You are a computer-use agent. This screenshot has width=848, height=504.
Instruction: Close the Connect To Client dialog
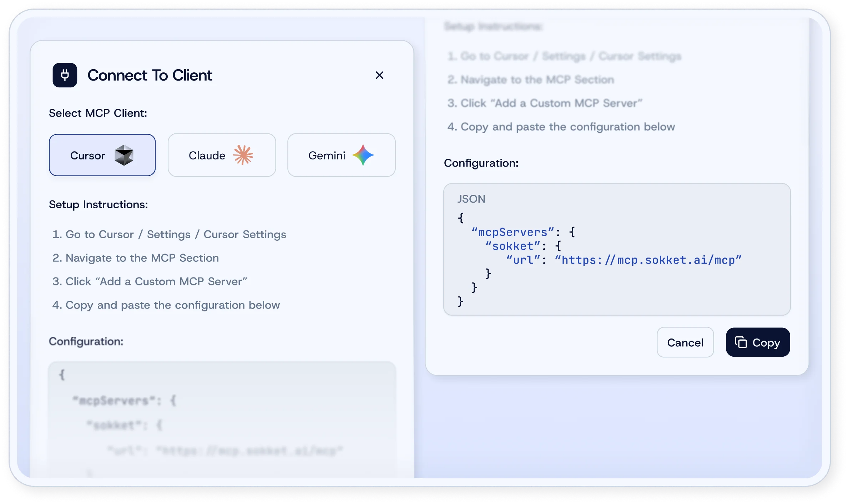(x=379, y=75)
